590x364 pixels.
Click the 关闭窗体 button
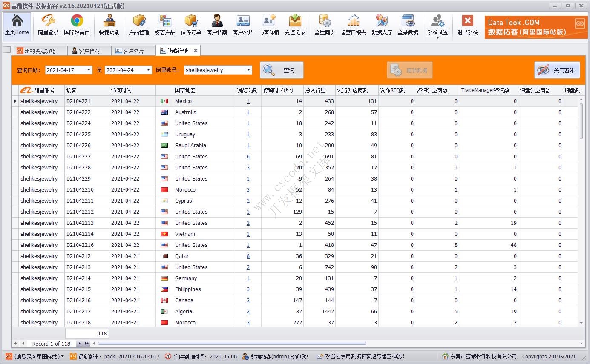[557, 70]
